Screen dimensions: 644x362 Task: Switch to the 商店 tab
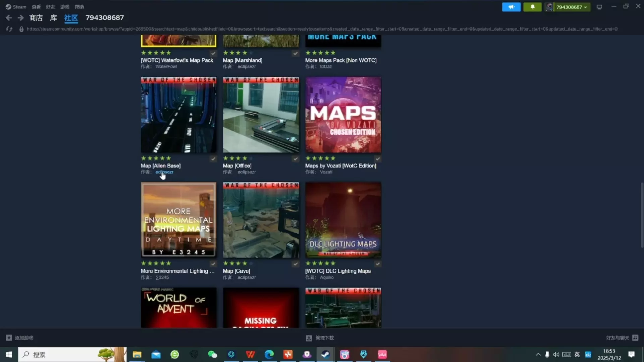[36, 18]
